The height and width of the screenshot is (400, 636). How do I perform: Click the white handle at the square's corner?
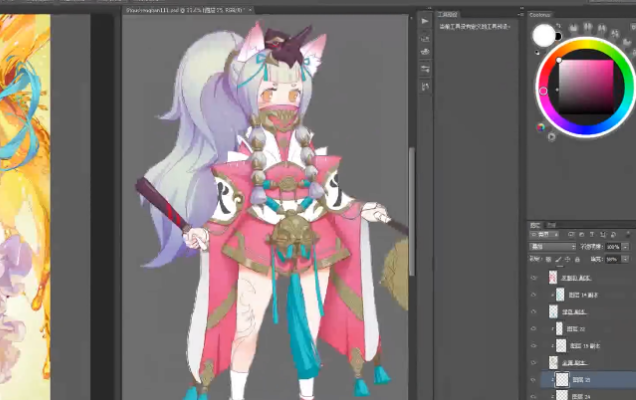(559, 60)
